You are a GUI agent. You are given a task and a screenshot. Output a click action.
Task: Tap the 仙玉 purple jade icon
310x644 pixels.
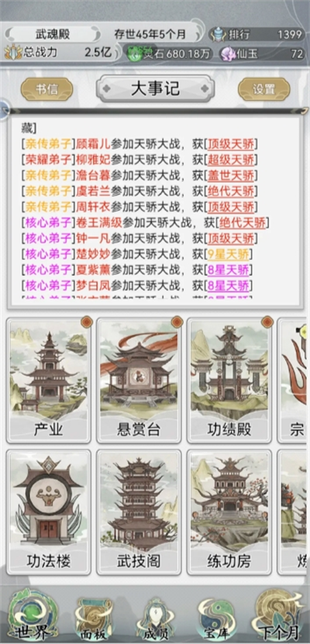tap(228, 53)
